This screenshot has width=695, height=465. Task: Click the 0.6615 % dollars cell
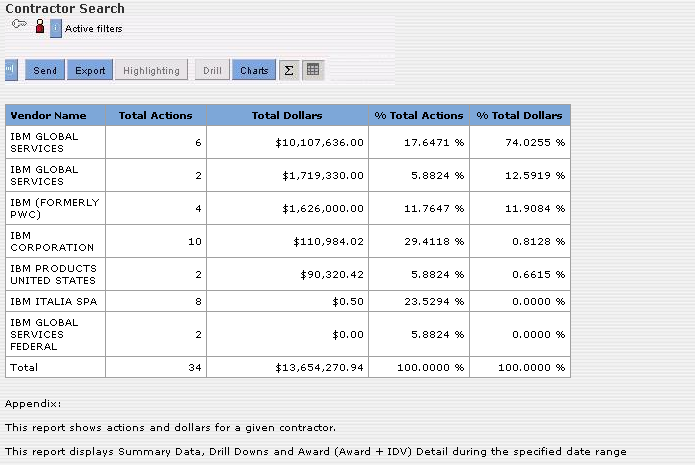point(520,274)
